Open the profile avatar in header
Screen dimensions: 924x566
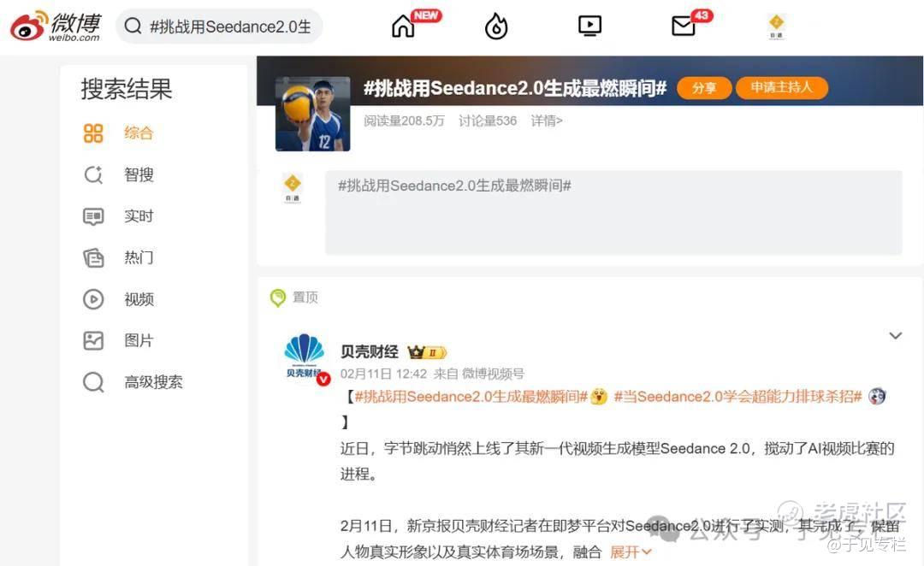click(x=776, y=27)
